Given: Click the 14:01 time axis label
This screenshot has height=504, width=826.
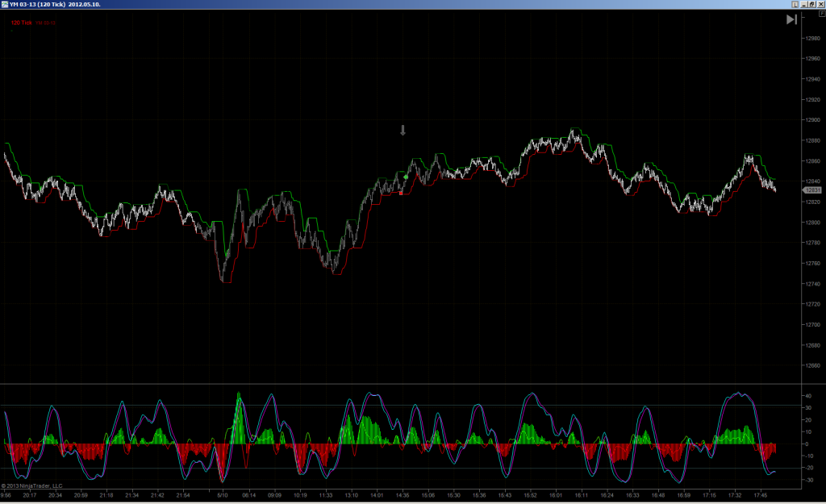Looking at the screenshot, I should (377, 495).
